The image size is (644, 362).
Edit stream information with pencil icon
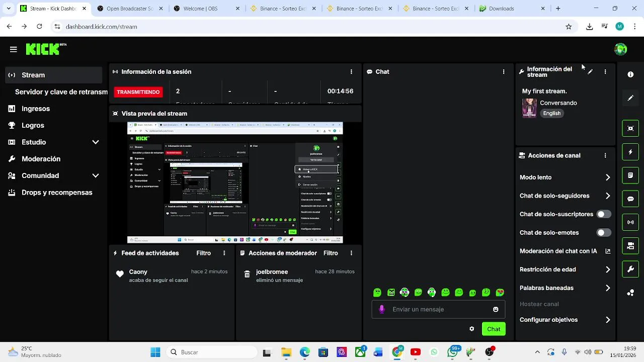coord(590,72)
